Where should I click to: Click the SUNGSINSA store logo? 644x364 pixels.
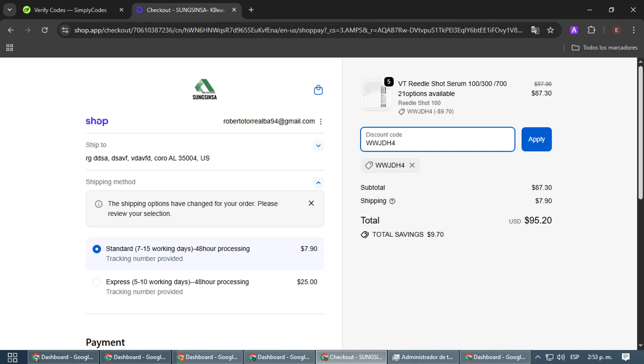click(x=205, y=89)
